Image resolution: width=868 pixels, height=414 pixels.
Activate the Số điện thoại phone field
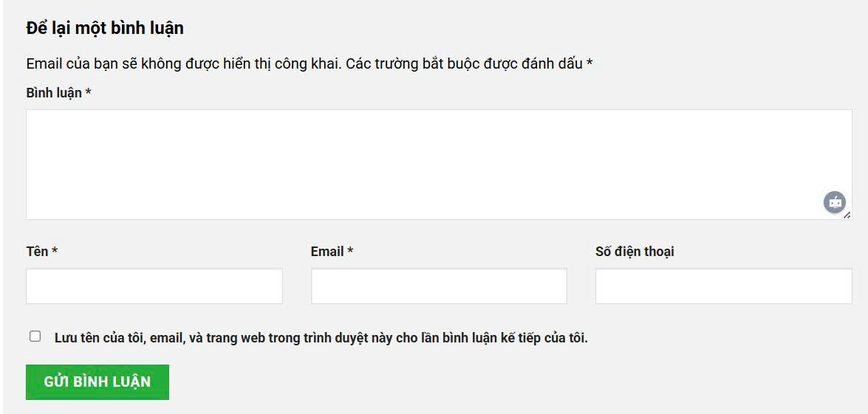[x=723, y=286]
